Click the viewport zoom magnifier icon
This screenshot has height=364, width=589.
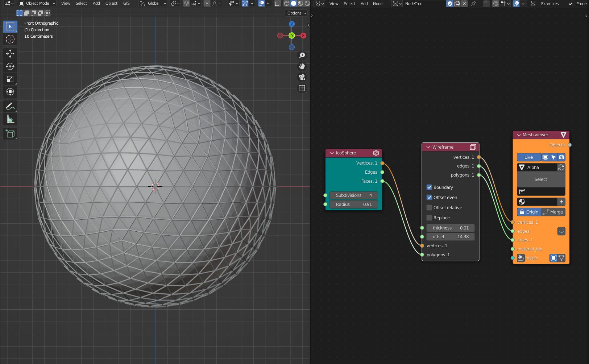(x=302, y=55)
